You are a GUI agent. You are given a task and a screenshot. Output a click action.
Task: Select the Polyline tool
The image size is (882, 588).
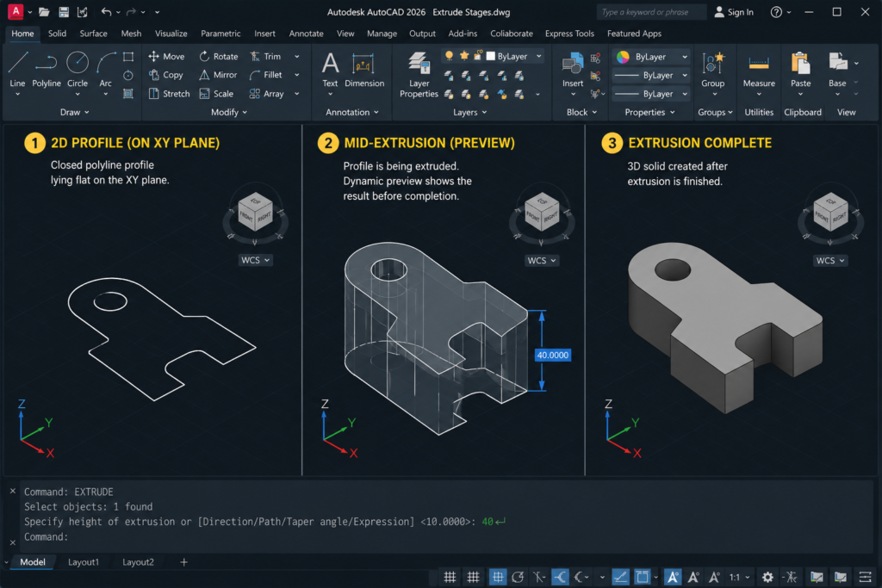(47, 69)
